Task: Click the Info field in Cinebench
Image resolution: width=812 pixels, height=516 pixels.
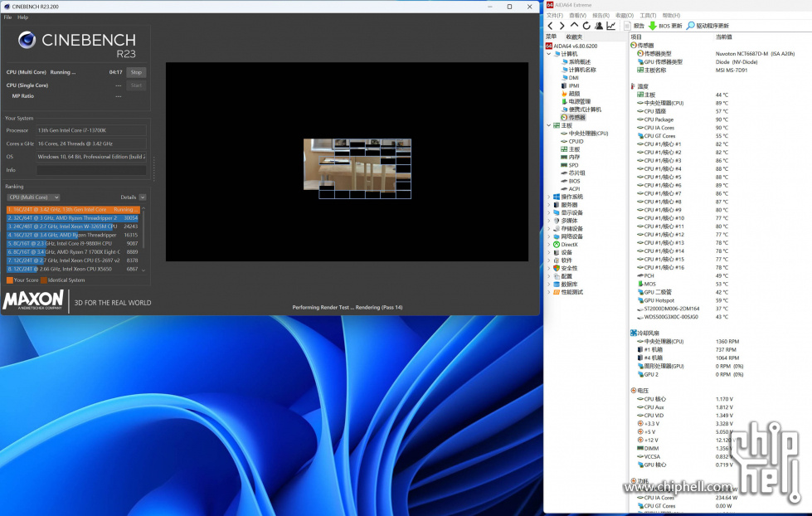Action: 91,170
